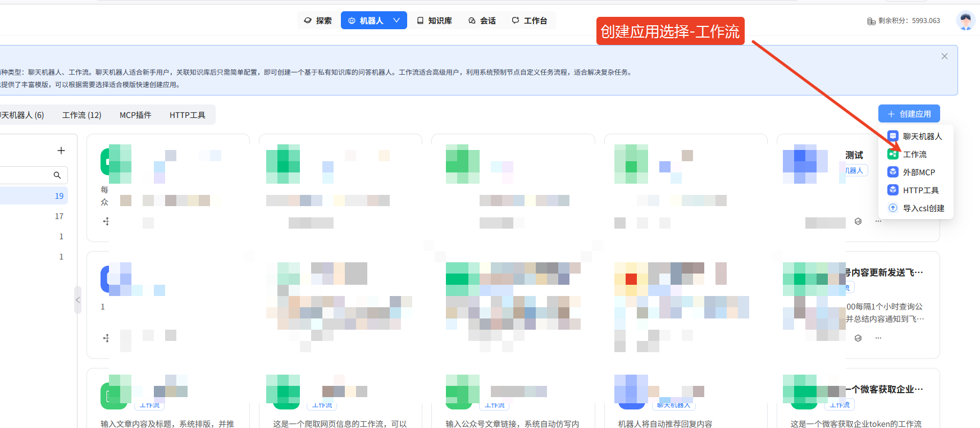
Task: Click the sidebar search magnifier icon
Action: click(57, 175)
